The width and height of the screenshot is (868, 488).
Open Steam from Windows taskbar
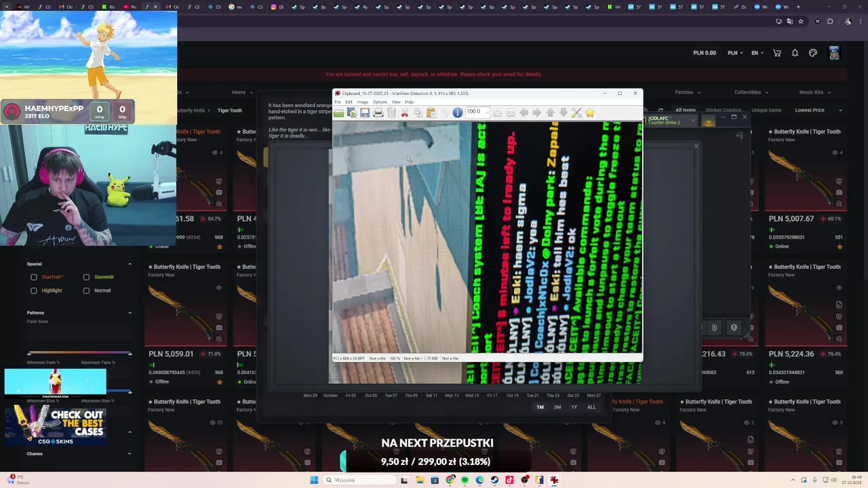(x=494, y=480)
